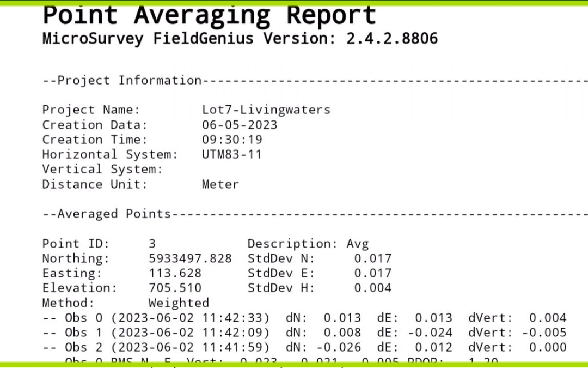Click the creation date 06-05-2023
The width and height of the screenshot is (588, 368).
point(239,125)
